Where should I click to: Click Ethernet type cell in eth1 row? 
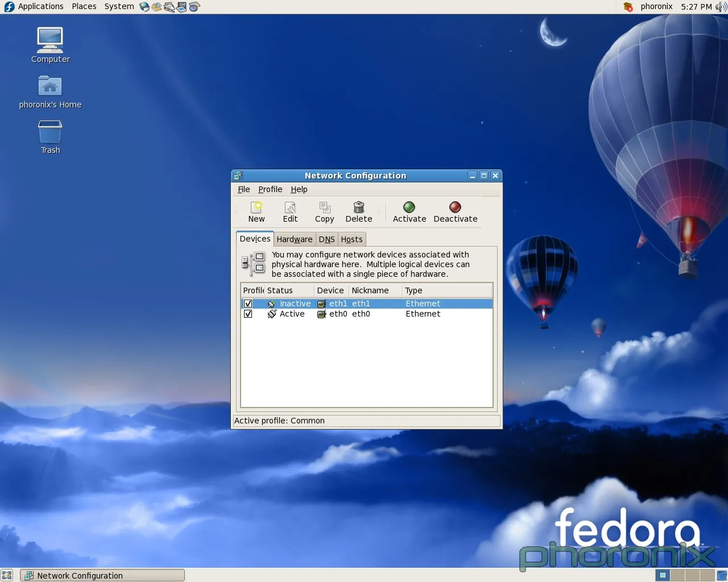[x=423, y=304]
